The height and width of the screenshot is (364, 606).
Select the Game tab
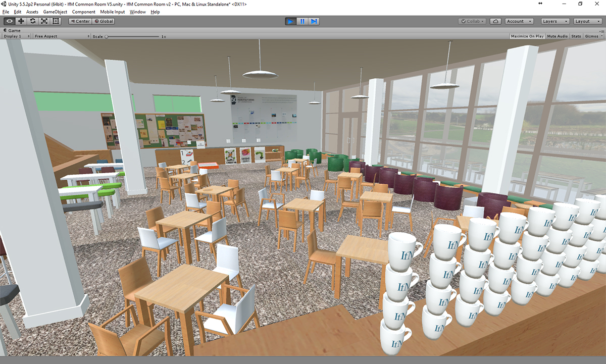pyautogui.click(x=12, y=30)
